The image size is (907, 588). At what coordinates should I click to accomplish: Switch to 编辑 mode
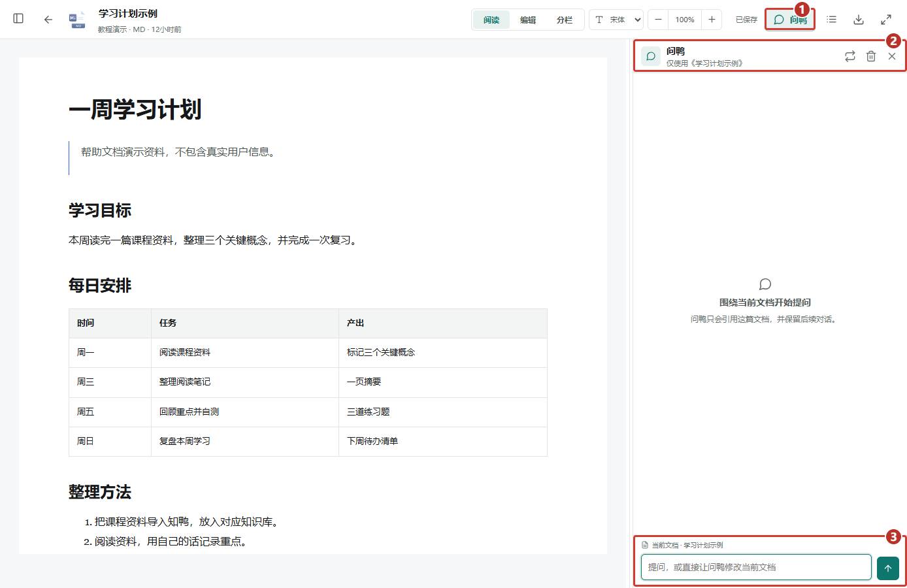(528, 20)
